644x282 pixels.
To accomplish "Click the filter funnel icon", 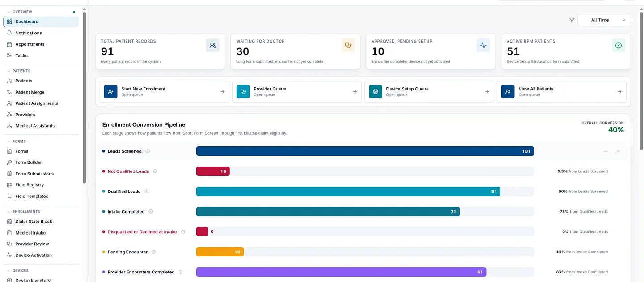I will click(572, 20).
